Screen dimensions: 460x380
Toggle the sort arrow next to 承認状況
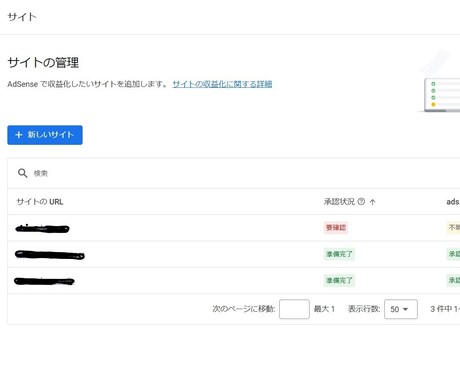(x=373, y=202)
